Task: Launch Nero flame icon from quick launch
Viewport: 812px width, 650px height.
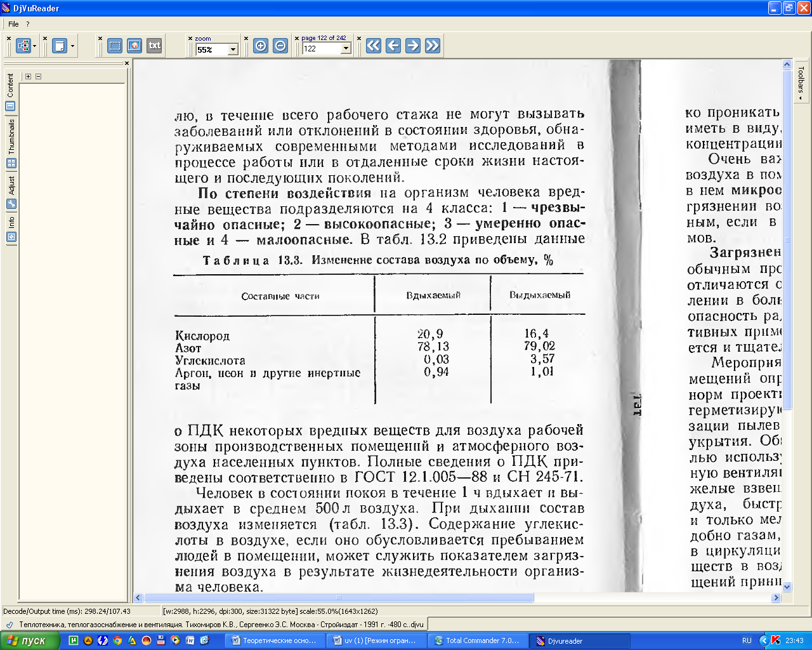Action: tap(147, 640)
